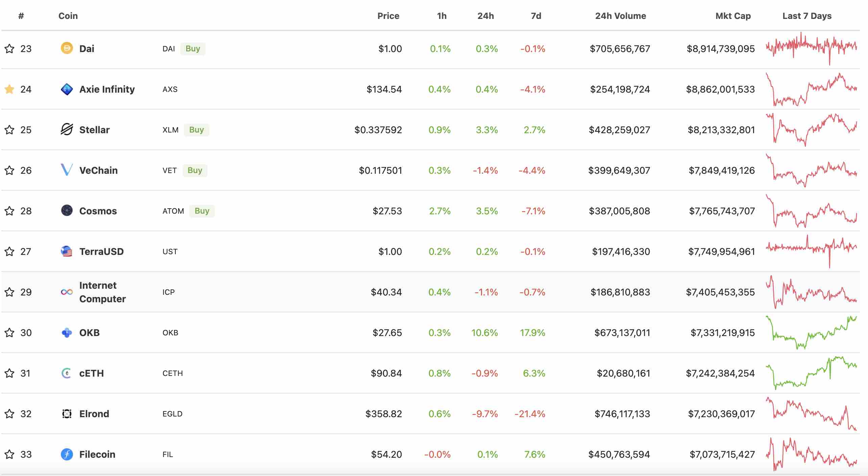Open the Dai coin page link

point(87,48)
